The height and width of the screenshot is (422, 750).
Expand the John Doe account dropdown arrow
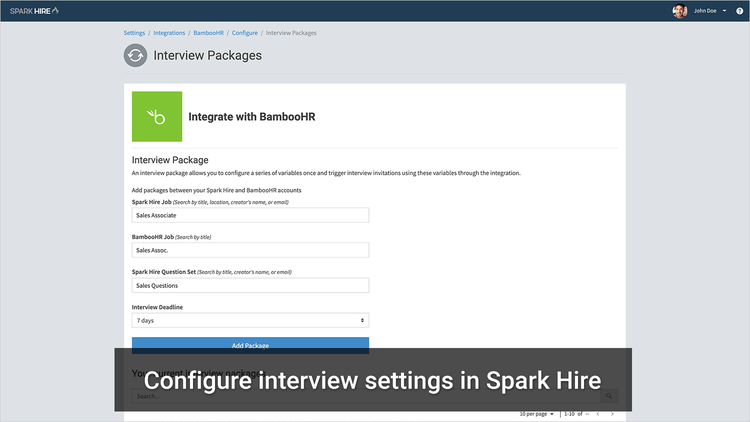(724, 11)
